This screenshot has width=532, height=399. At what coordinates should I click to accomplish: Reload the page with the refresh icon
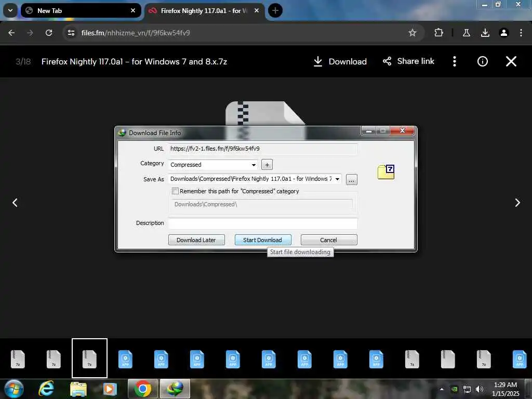[x=49, y=33]
